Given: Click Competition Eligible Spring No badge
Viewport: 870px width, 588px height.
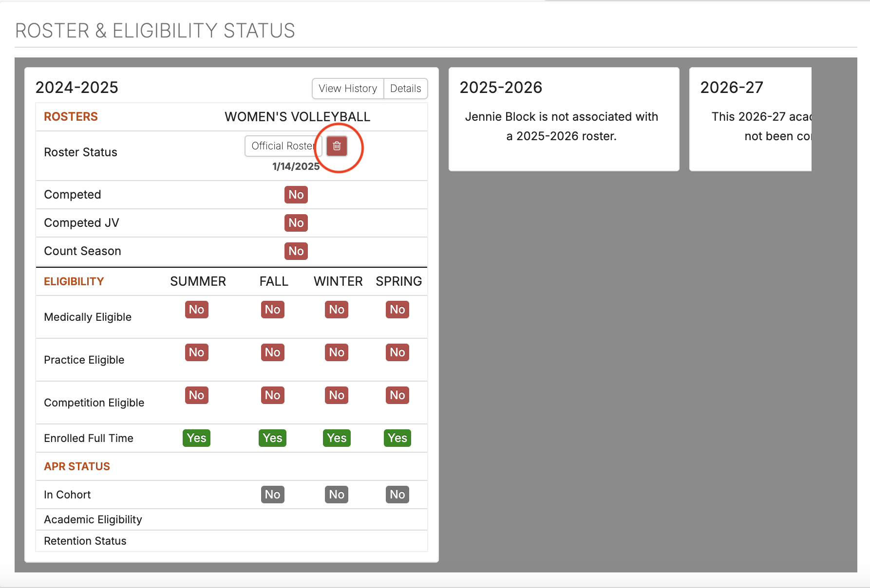Looking at the screenshot, I should [x=397, y=395].
